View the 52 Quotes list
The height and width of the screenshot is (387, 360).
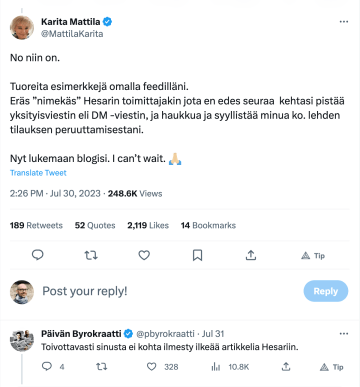point(95,225)
